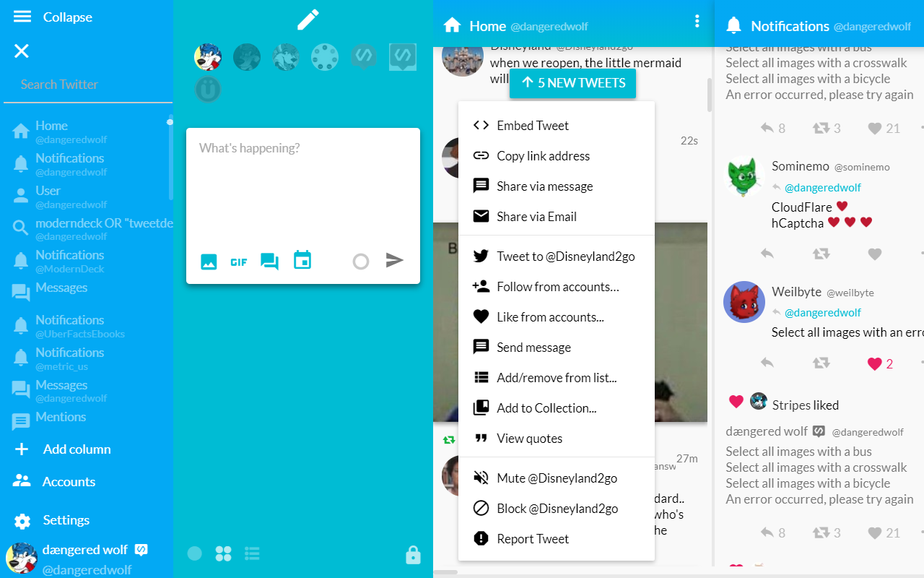Select the square ModernDeck logo account
The width and height of the screenshot is (924, 578).
pyautogui.click(x=403, y=56)
